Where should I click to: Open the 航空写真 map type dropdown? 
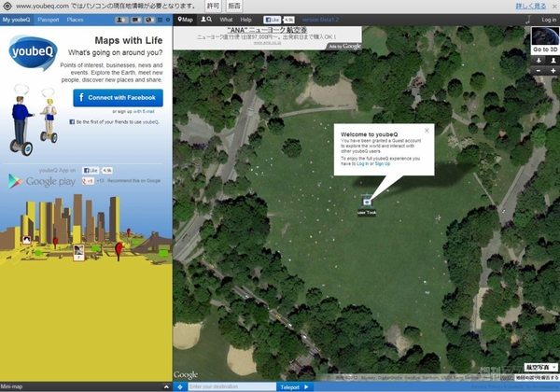pos(540,368)
